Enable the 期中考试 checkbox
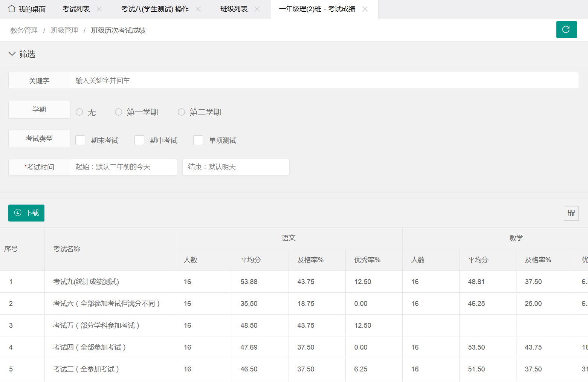Screen dimensions: 588x382 coord(139,140)
